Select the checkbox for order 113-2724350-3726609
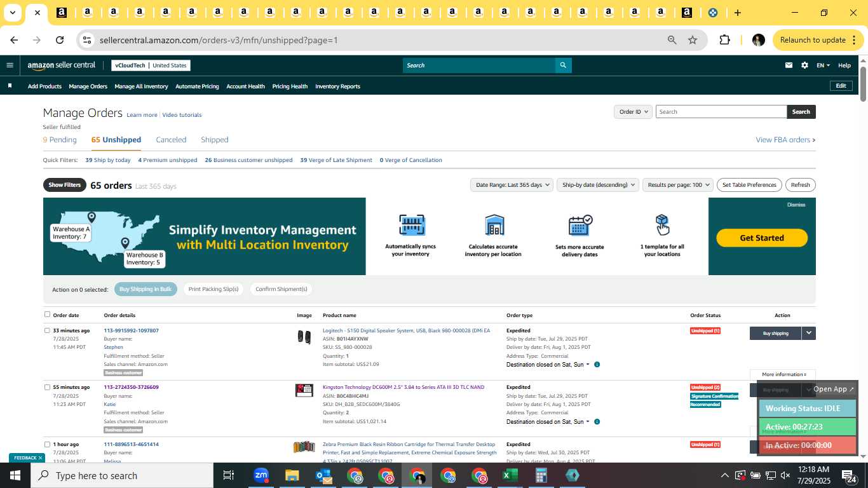Screen dimensions: 868x488 [47, 387]
